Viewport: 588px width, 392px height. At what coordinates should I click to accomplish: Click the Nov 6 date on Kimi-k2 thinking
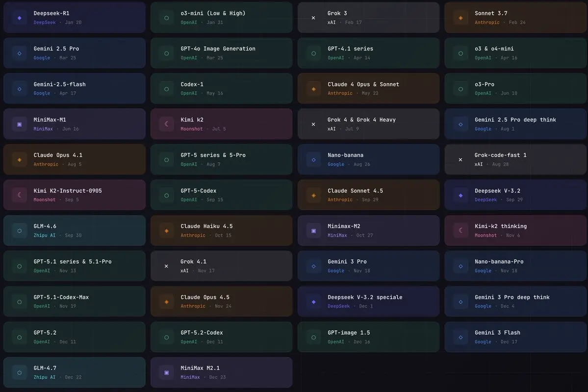coord(512,235)
